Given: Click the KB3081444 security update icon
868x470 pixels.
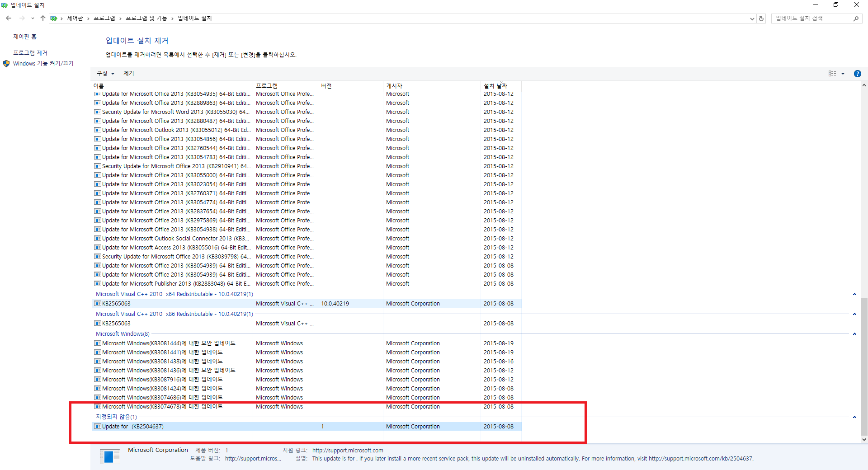Looking at the screenshot, I should (x=97, y=343).
